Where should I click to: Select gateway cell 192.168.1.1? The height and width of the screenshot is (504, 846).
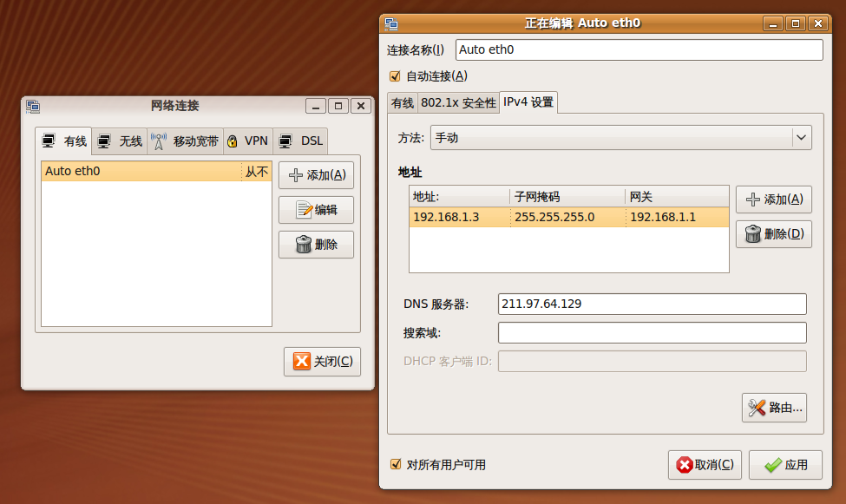[x=677, y=217]
